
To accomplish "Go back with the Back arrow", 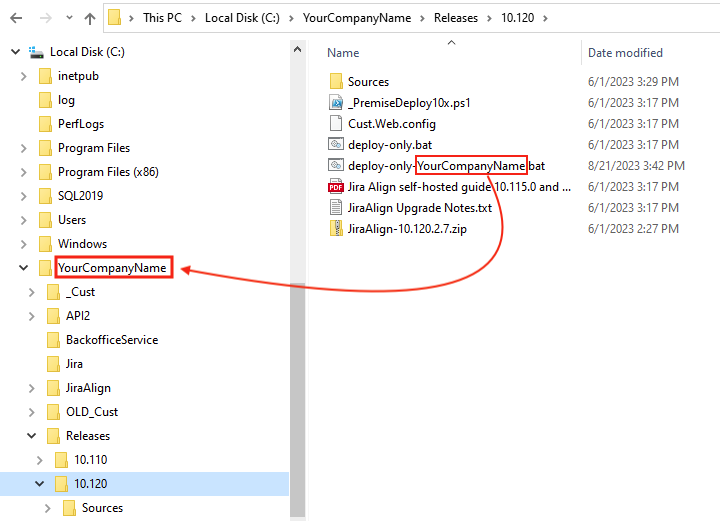I will click(x=16, y=18).
